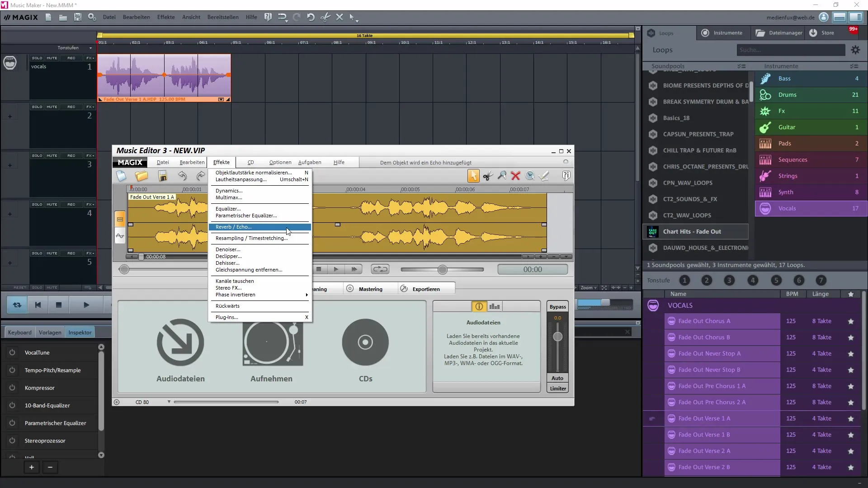Click the new project icon in the MAGIX toolbar
Viewport: 868px width, 488px height.
click(48, 17)
